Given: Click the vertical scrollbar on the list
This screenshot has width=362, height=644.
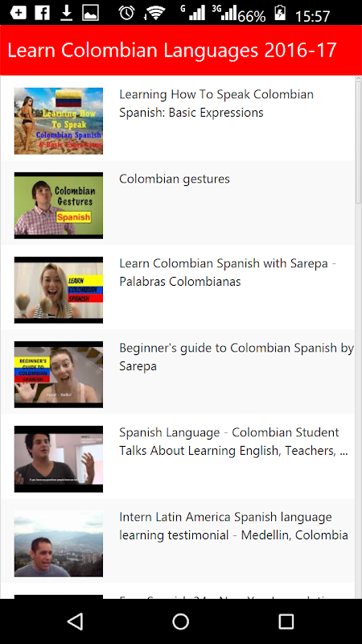Looking at the screenshot, I should pyautogui.click(x=358, y=142).
